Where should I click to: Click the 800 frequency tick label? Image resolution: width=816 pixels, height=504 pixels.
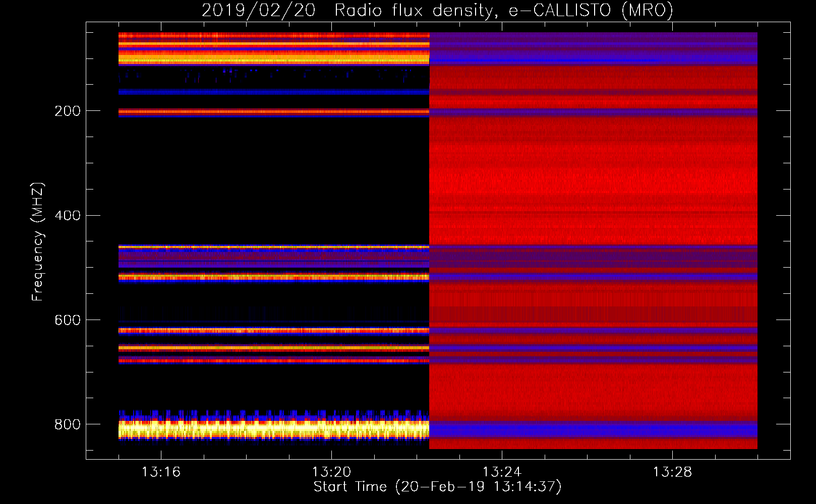coord(68,424)
